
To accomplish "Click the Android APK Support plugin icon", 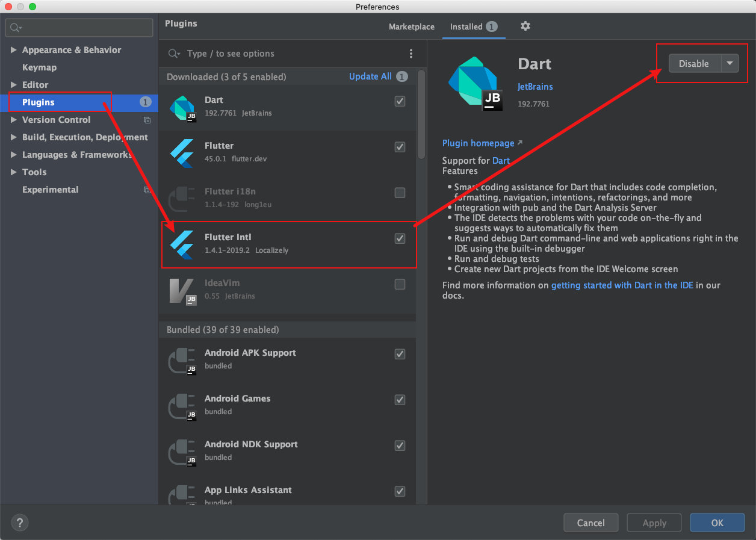I will (182, 360).
